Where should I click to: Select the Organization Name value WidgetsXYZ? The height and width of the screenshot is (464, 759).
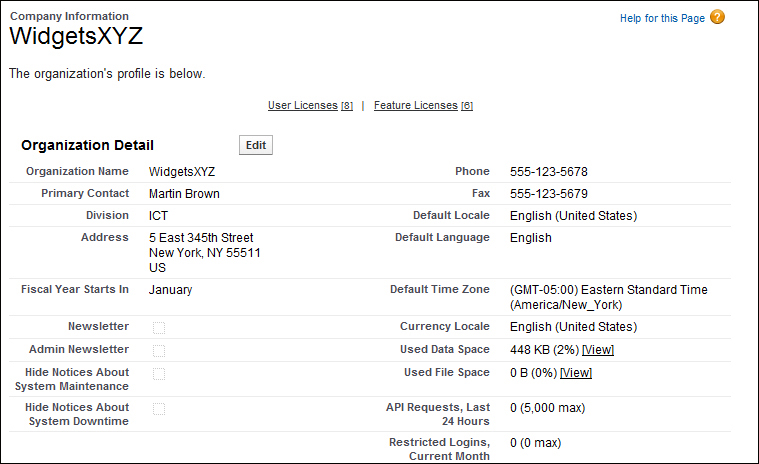[182, 172]
